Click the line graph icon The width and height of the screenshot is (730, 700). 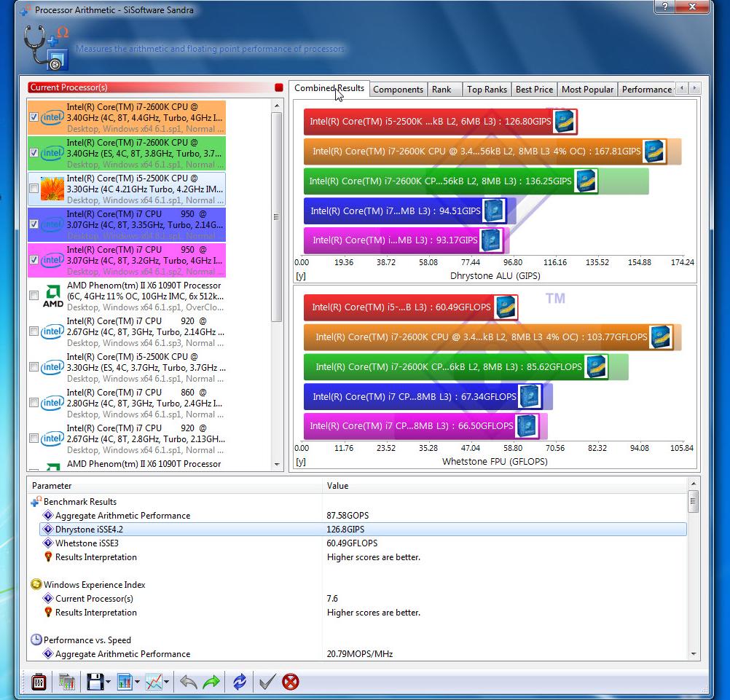point(154,683)
